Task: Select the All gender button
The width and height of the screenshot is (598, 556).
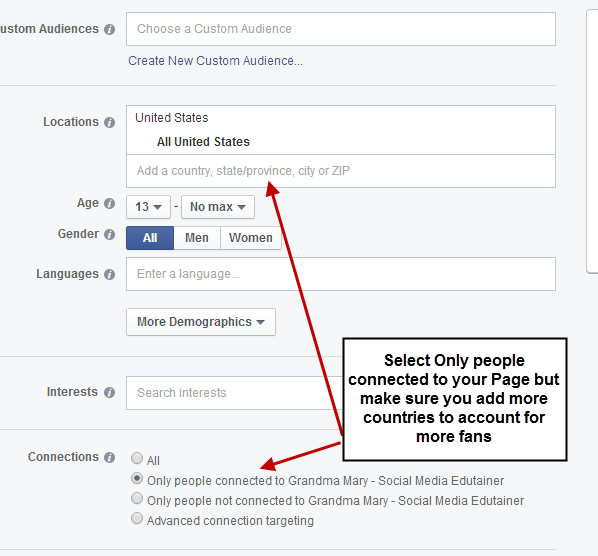Action: [150, 238]
